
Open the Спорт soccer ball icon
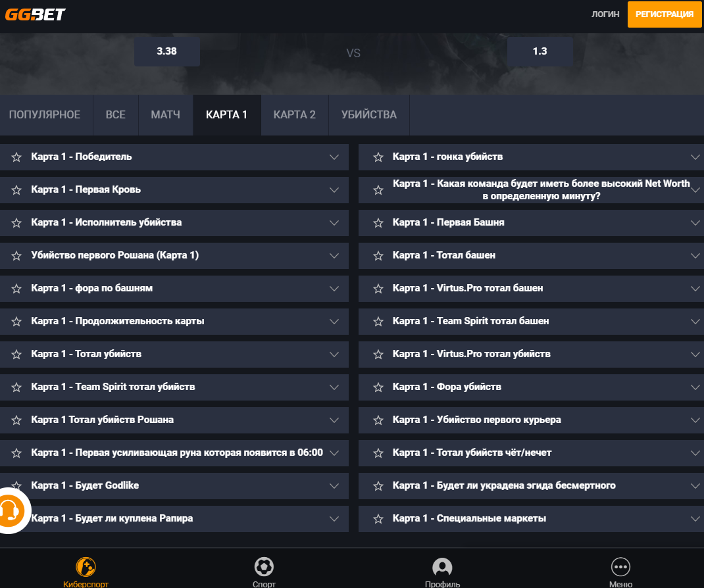(x=264, y=566)
